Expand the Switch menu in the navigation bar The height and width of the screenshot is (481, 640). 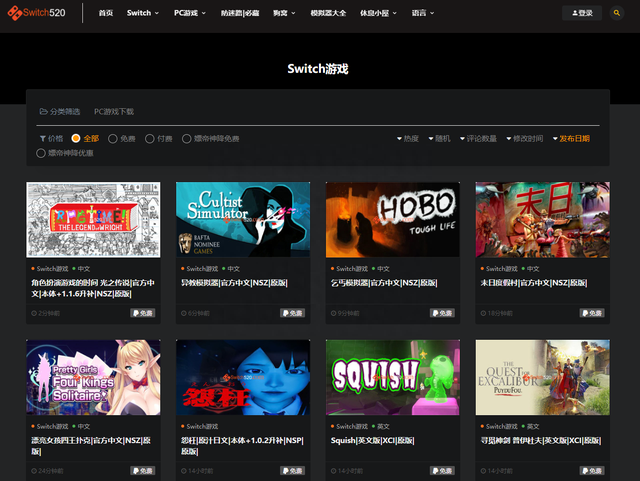coord(143,13)
